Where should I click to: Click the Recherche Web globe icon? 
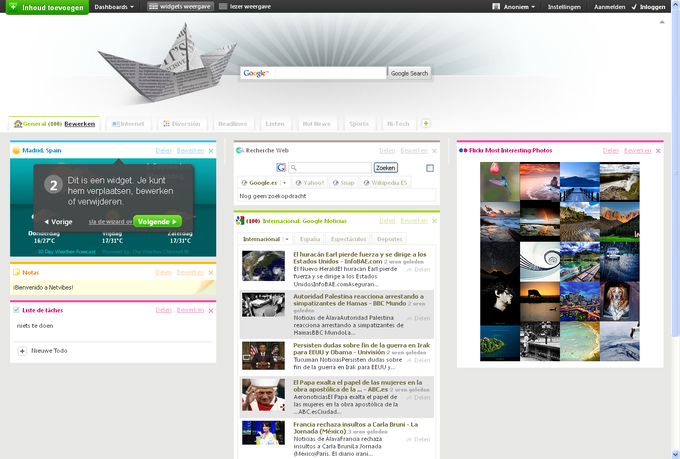pyautogui.click(x=240, y=151)
